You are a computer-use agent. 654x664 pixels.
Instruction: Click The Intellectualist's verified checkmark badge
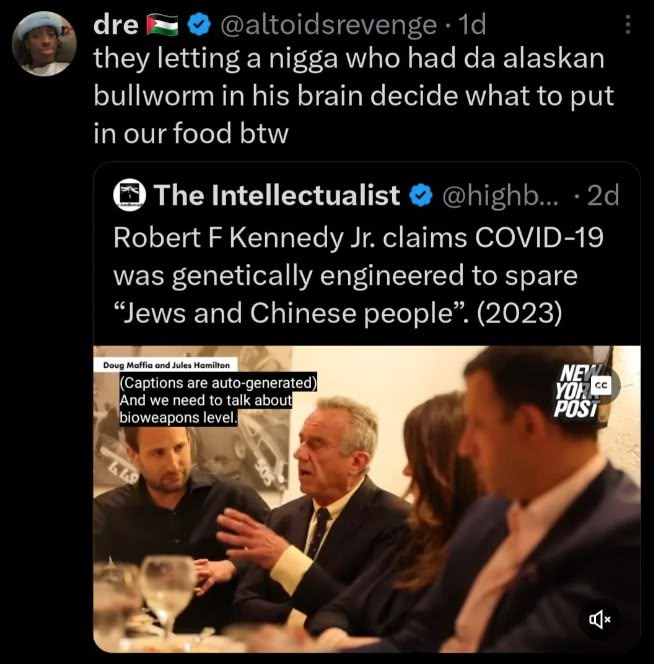(x=421, y=195)
